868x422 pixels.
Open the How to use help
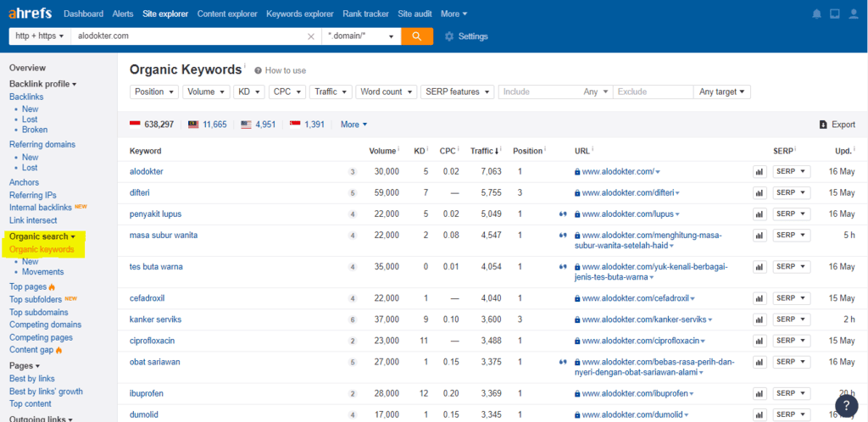[280, 71]
